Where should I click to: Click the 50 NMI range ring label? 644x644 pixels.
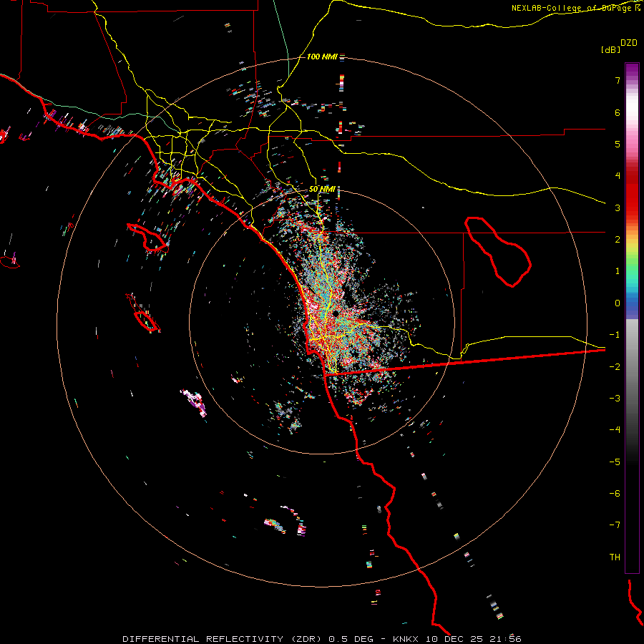322,189
